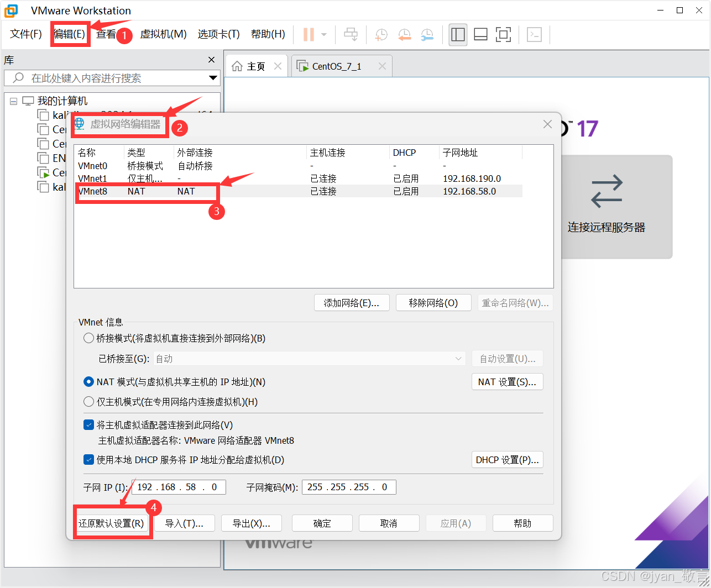Click the console view toolbar icon

tap(534, 34)
